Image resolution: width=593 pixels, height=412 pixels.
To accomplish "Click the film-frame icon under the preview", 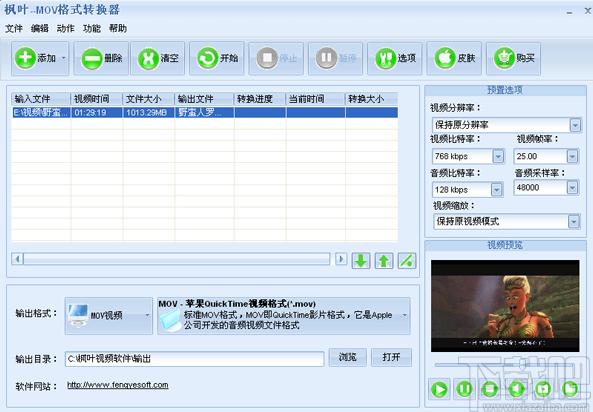I will [x=543, y=389].
